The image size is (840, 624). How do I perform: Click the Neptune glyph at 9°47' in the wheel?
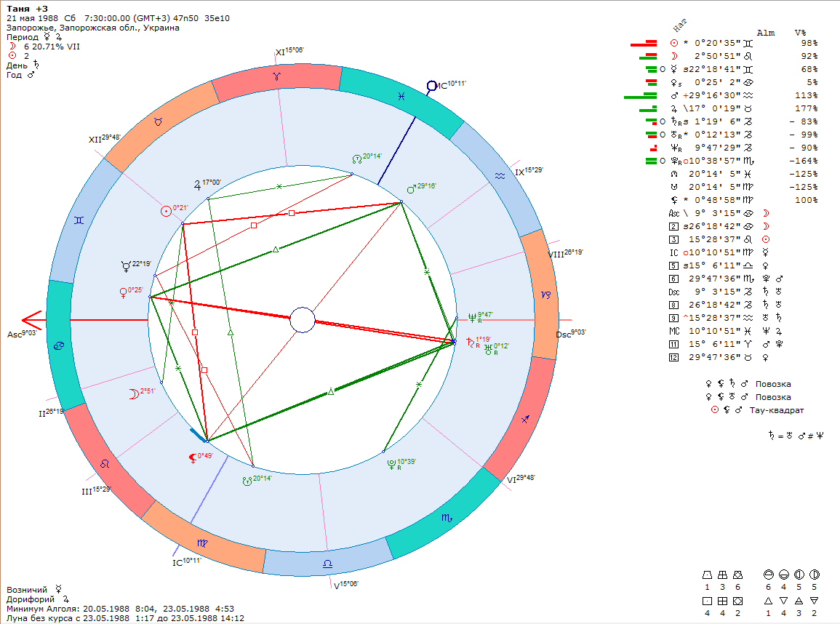pos(472,318)
